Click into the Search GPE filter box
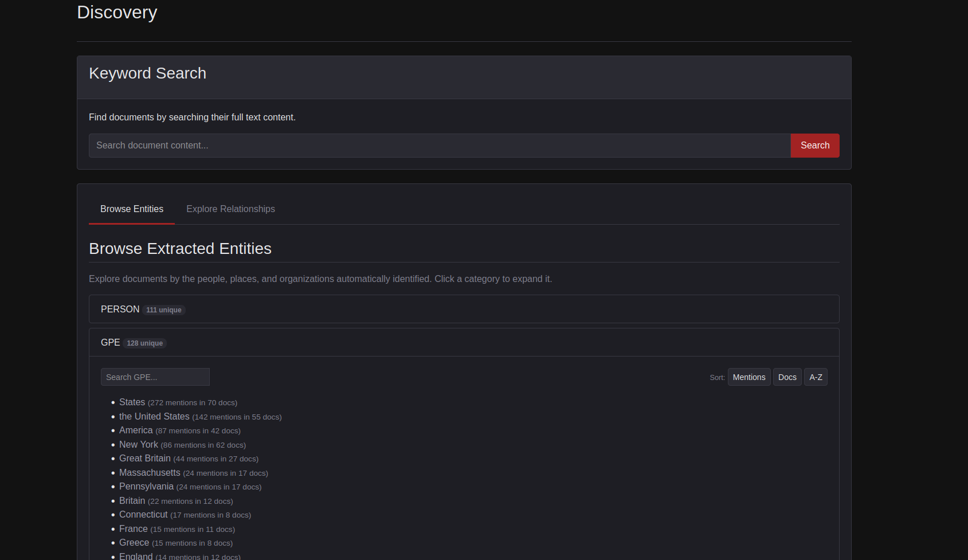Screen dimensions: 968x560 coord(155,377)
